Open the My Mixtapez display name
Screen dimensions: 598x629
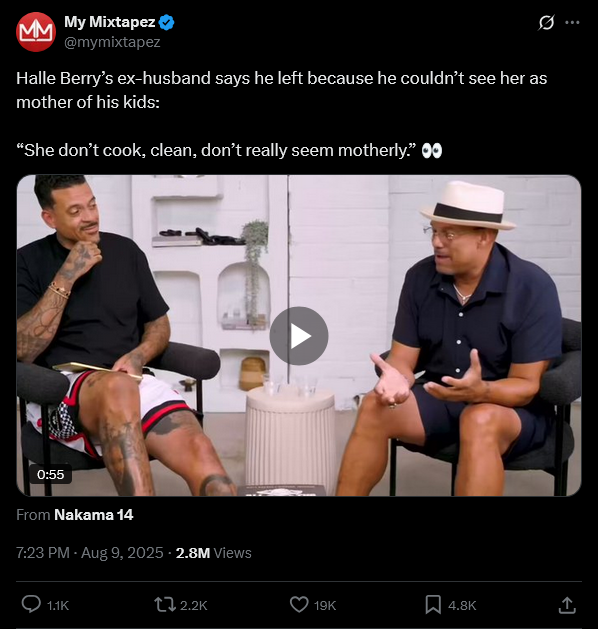pos(109,22)
